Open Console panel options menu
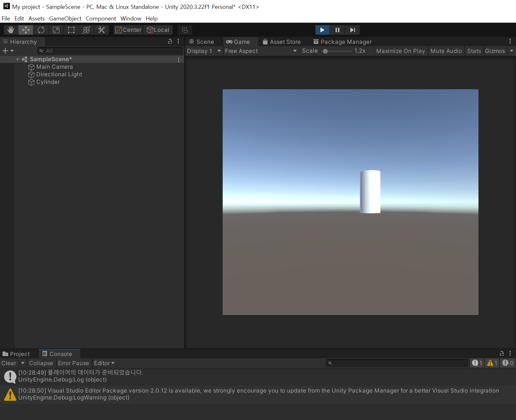The width and height of the screenshot is (516, 420). [510, 353]
